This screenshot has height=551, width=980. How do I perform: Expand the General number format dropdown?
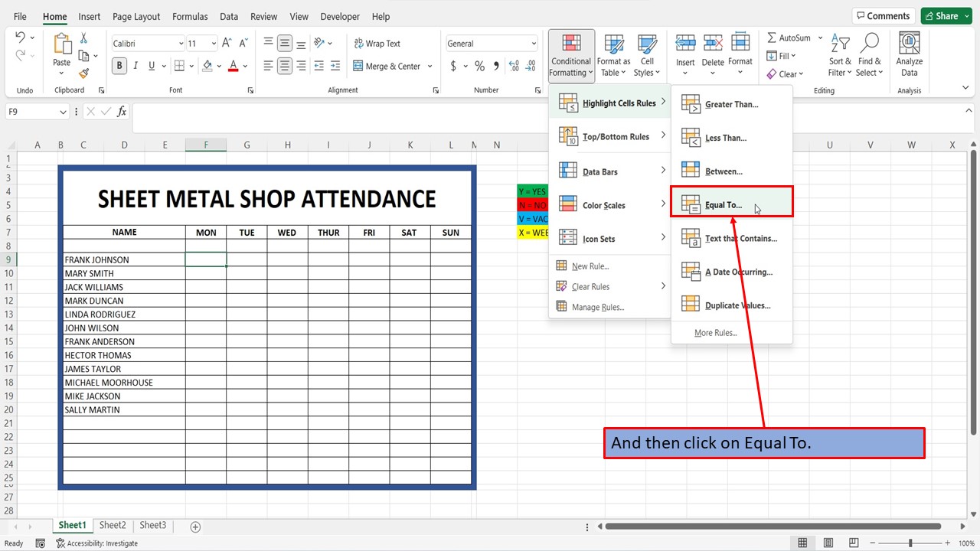pos(534,44)
